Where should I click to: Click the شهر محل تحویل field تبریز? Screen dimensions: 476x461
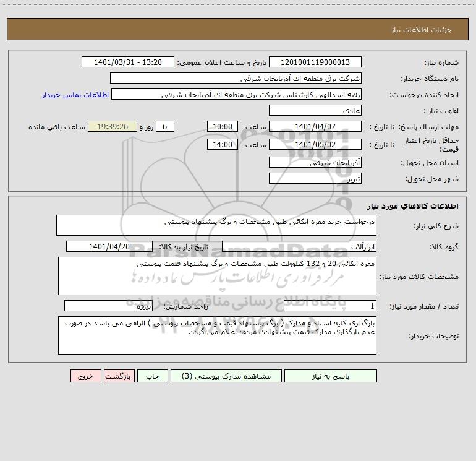[315, 178]
